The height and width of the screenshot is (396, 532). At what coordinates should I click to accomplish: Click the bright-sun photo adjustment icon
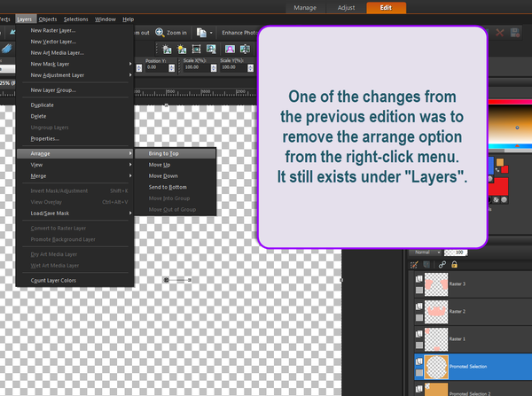click(182, 50)
